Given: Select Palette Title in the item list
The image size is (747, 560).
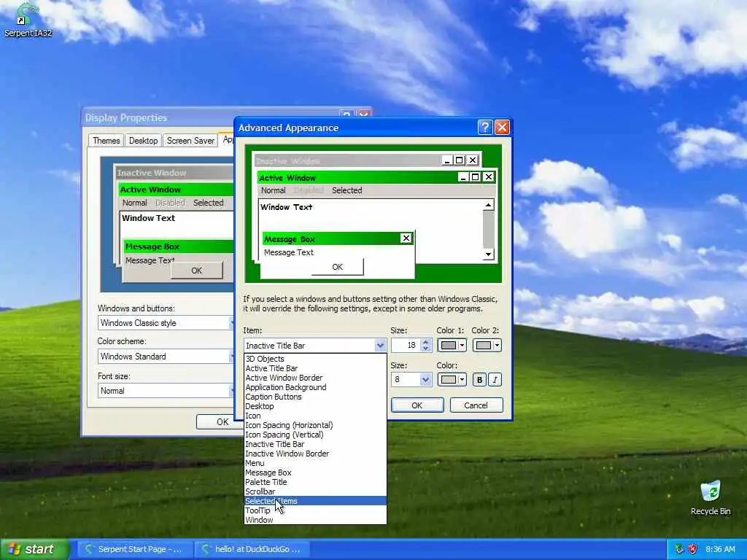Looking at the screenshot, I should point(315,482).
